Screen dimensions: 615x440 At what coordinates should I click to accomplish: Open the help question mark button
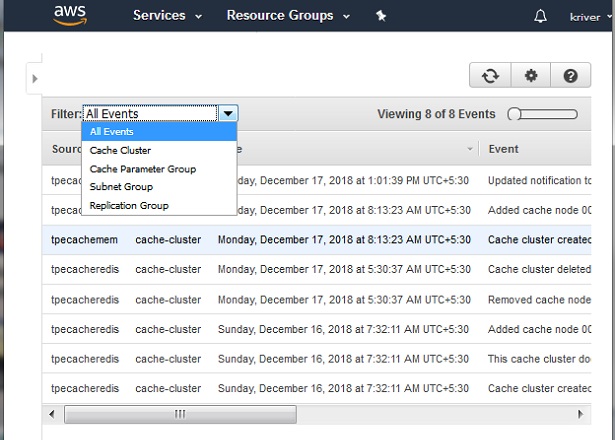point(570,76)
